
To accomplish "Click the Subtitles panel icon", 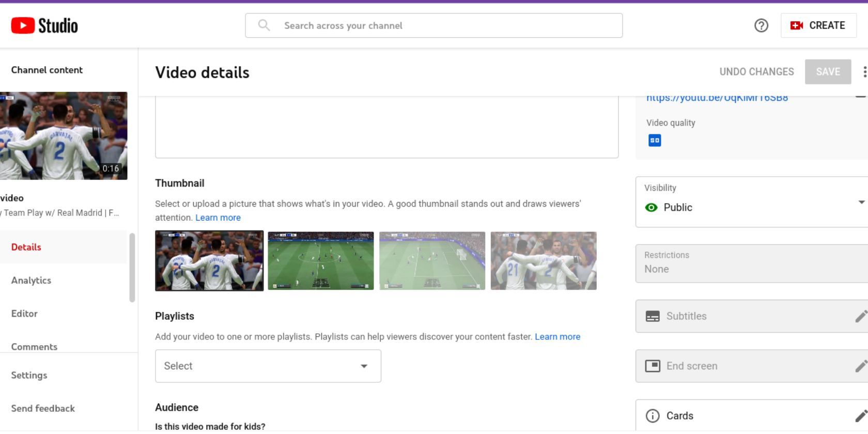I will 653,316.
